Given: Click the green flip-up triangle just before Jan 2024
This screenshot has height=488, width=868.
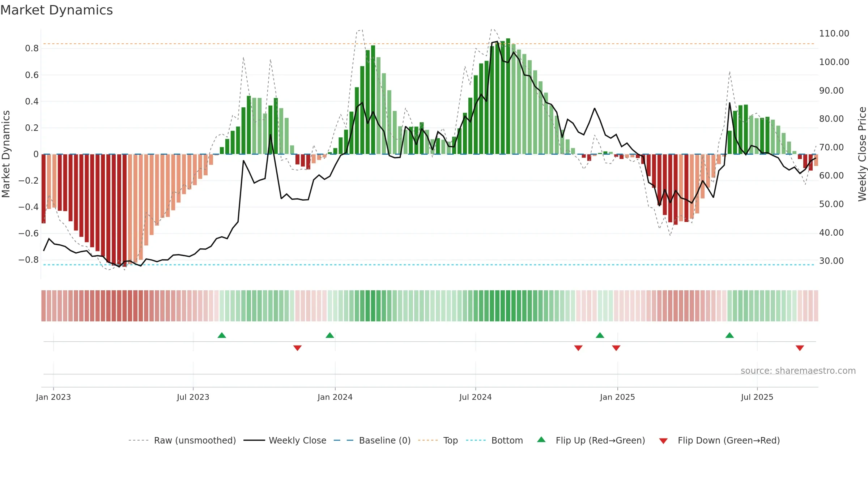Looking at the screenshot, I should tap(330, 335).
